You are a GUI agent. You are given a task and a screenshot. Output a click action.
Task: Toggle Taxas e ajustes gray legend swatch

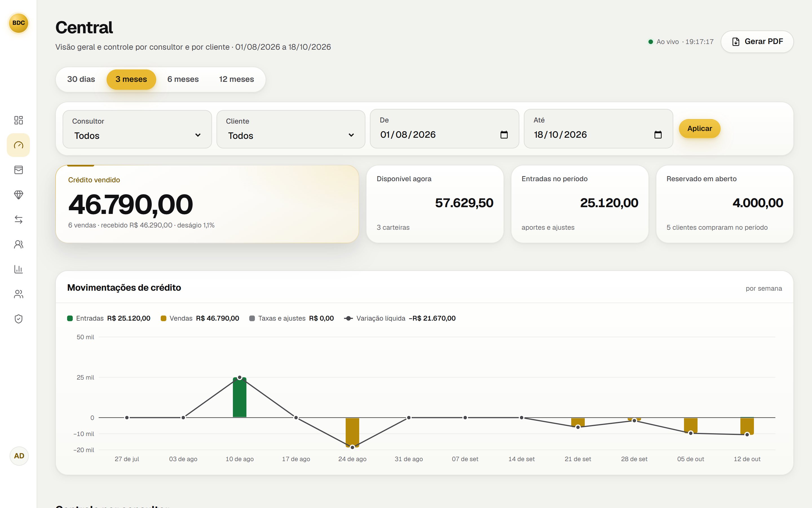pyautogui.click(x=252, y=318)
